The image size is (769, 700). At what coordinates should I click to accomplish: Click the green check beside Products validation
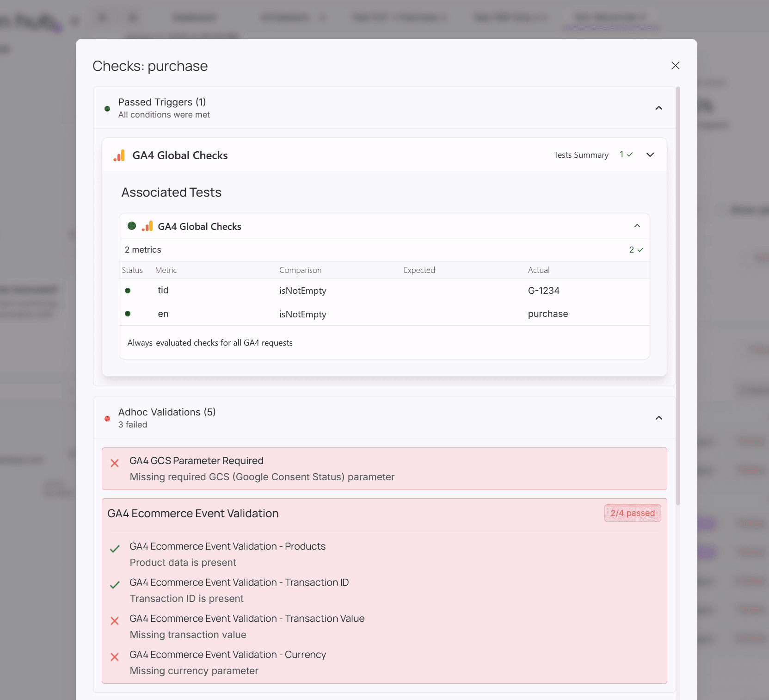point(115,549)
